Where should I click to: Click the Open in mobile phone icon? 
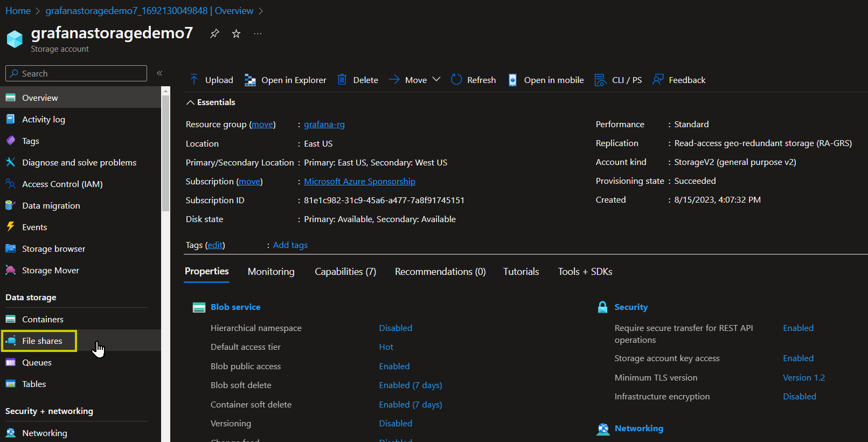click(x=512, y=80)
